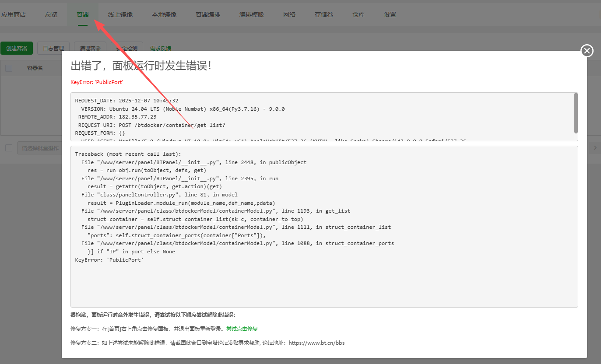The width and height of the screenshot is (601, 364).
Task: Navigate to 容器编排
Action: pyautogui.click(x=207, y=14)
